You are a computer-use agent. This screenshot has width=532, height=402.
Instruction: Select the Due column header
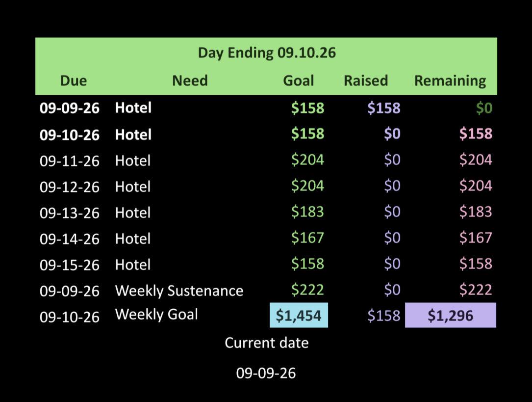click(x=73, y=81)
